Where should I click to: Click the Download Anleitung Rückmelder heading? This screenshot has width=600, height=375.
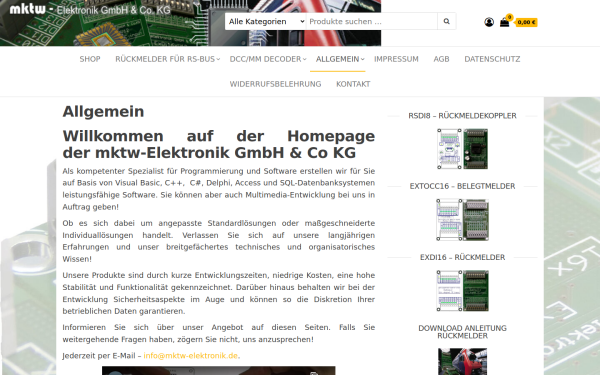point(462,332)
